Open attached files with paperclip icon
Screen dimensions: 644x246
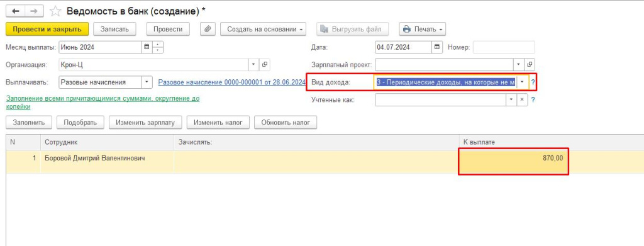(x=208, y=29)
